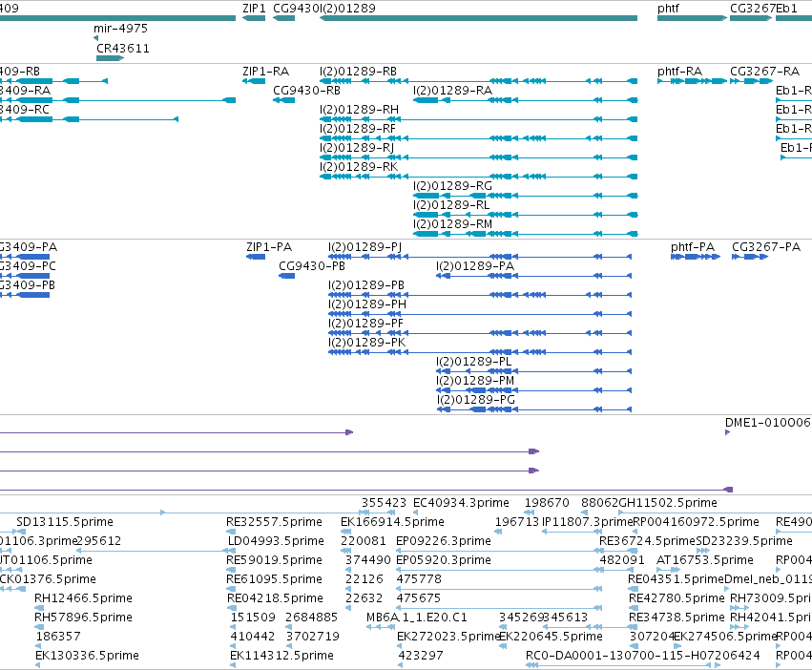Select the CG9430 gene label
The width and height of the screenshot is (812, 670).
click(296, 9)
